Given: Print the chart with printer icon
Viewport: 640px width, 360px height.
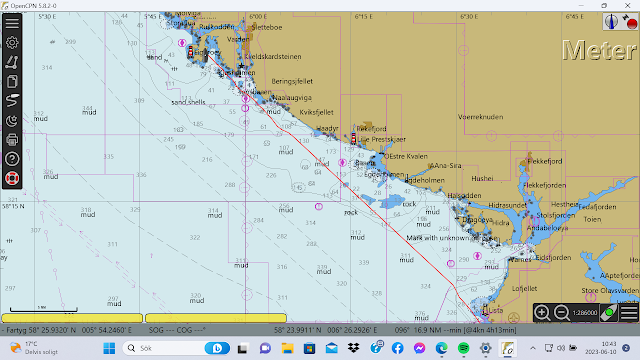Looking at the screenshot, I should [12, 140].
